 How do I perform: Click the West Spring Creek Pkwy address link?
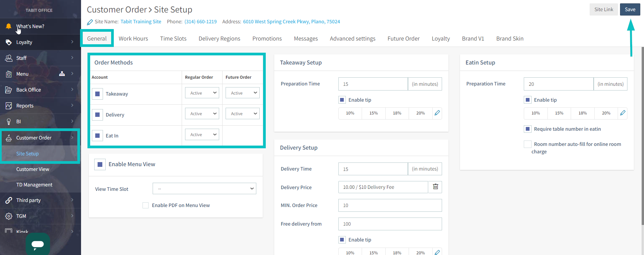click(x=291, y=22)
